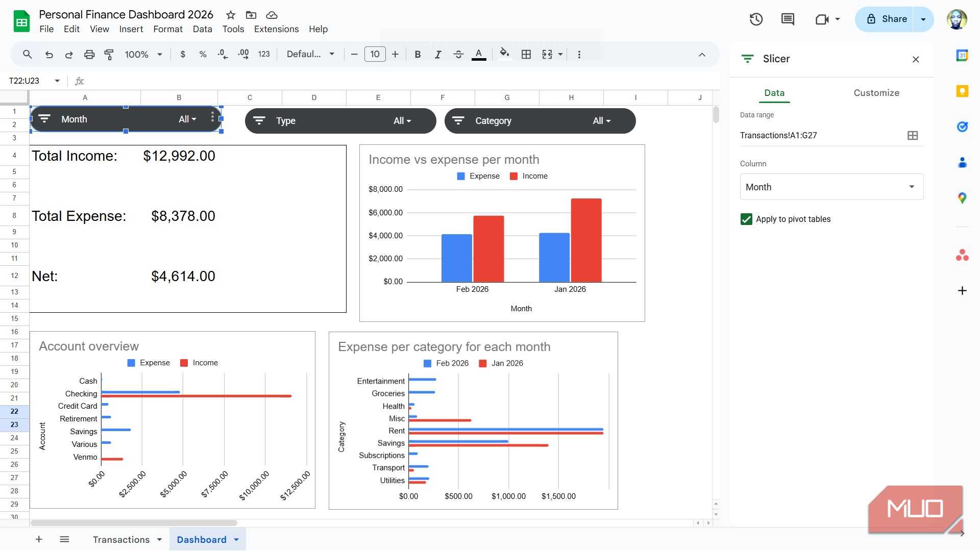
Task: Open the text color selector
Action: [x=478, y=54]
